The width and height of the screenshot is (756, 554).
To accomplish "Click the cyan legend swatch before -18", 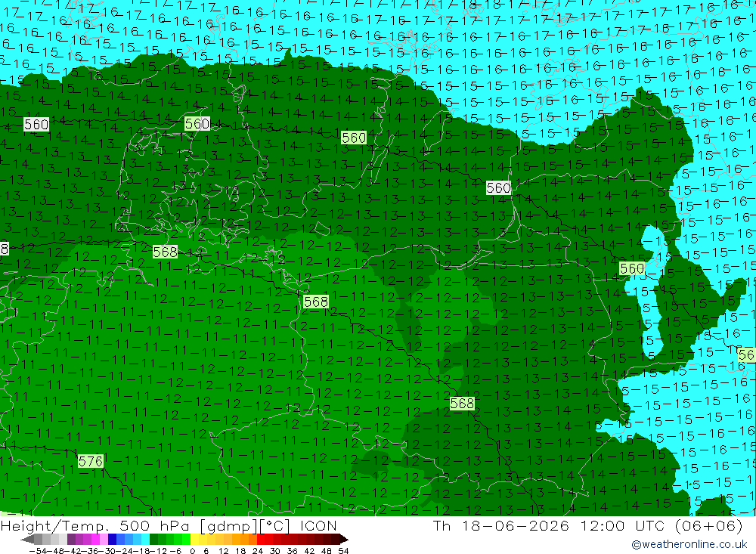I will (x=145, y=539).
